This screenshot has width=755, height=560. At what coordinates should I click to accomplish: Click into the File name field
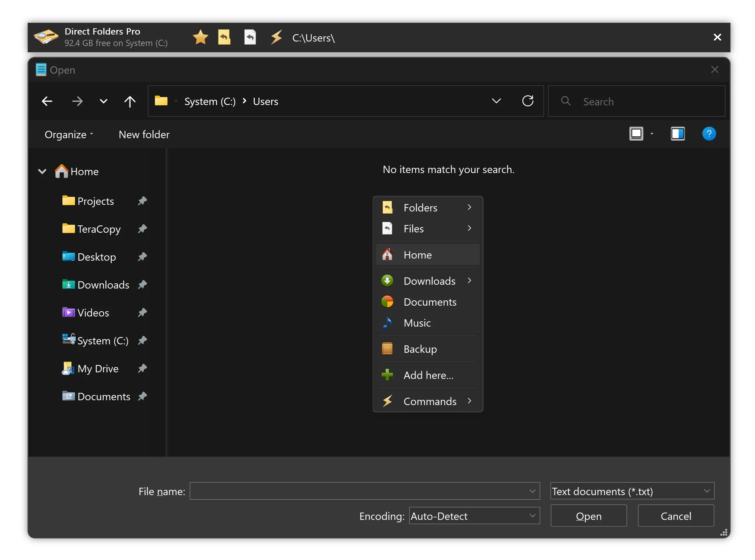click(x=359, y=491)
